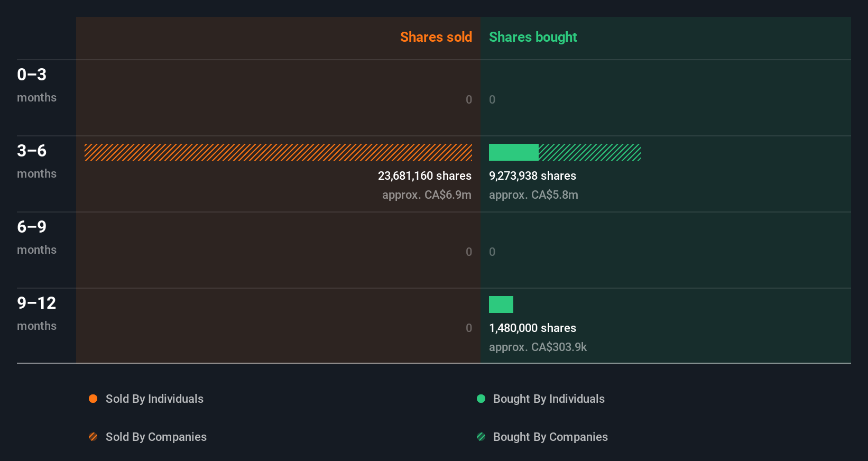Click the striped Sold By Companies legend icon
The height and width of the screenshot is (461, 868).
(93, 437)
